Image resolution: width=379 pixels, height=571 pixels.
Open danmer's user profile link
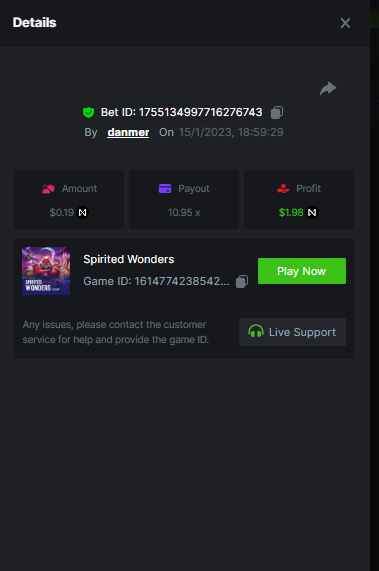(x=128, y=132)
